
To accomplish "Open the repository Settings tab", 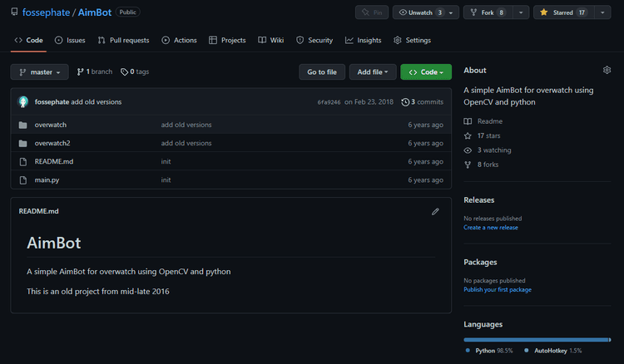I will [413, 40].
